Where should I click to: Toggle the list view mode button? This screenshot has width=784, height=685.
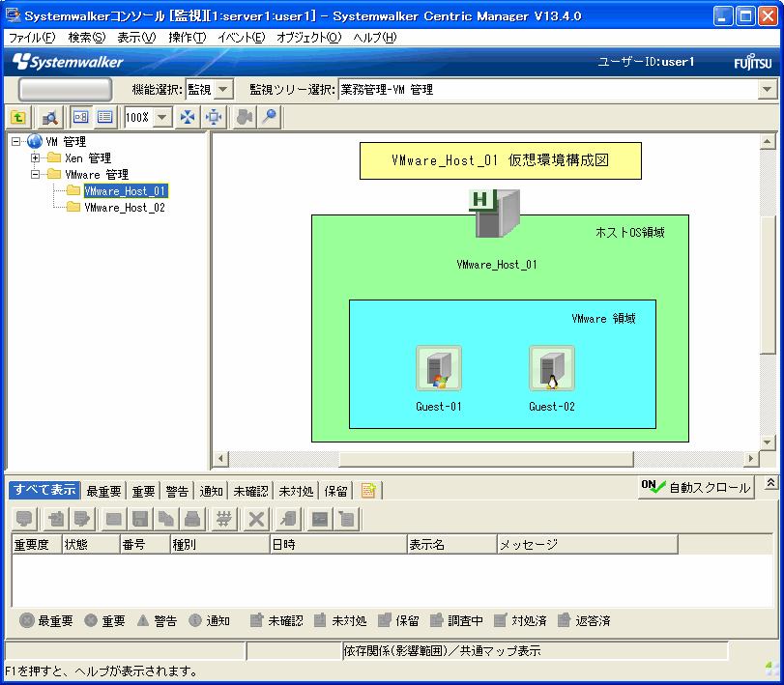(104, 117)
